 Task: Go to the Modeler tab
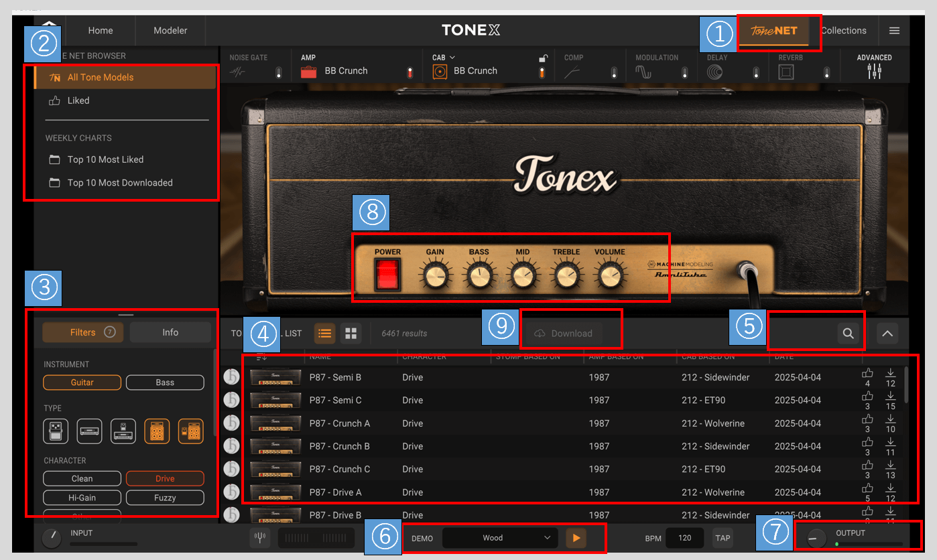(x=170, y=31)
